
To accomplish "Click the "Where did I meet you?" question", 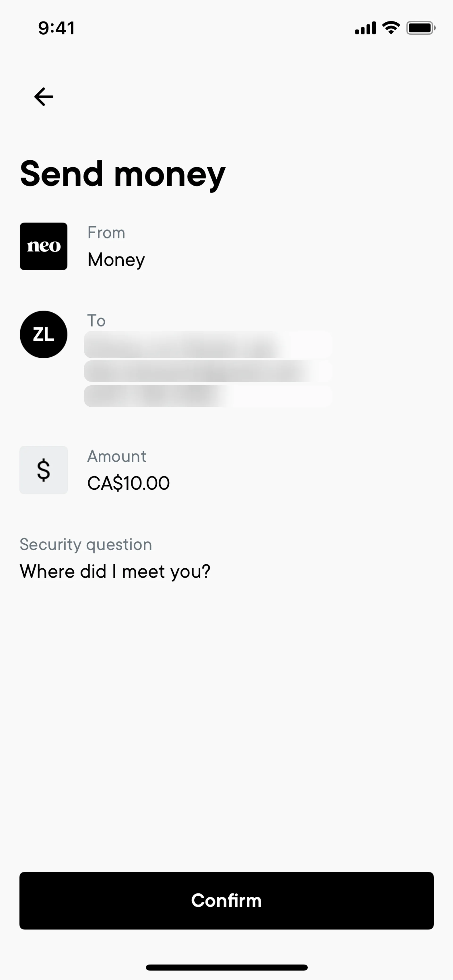I will click(115, 571).
